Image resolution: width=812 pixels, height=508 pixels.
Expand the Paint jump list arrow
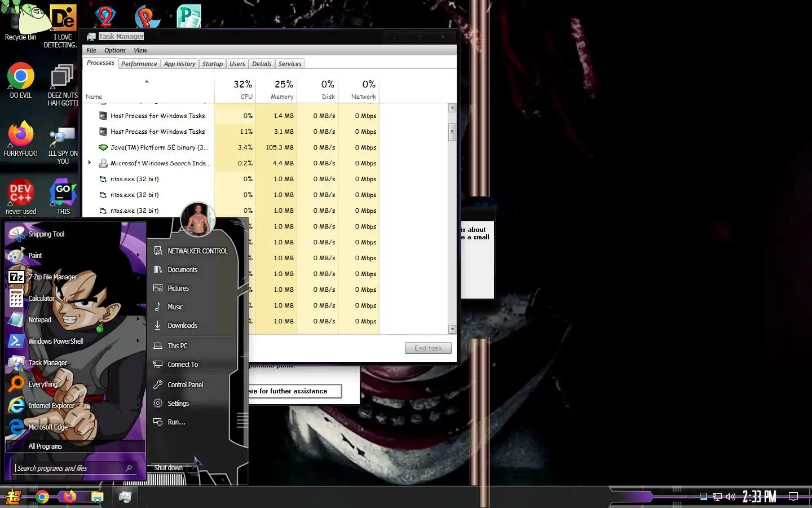[138, 255]
